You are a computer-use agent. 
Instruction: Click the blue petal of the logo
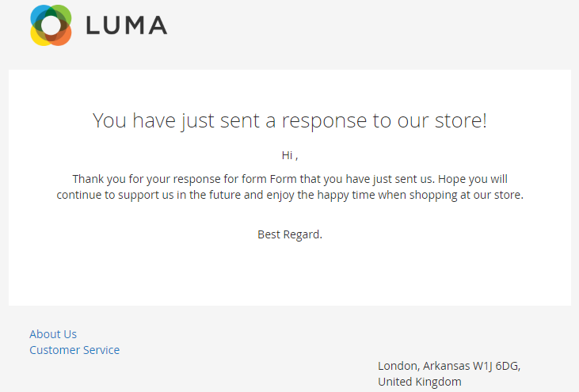point(37,14)
